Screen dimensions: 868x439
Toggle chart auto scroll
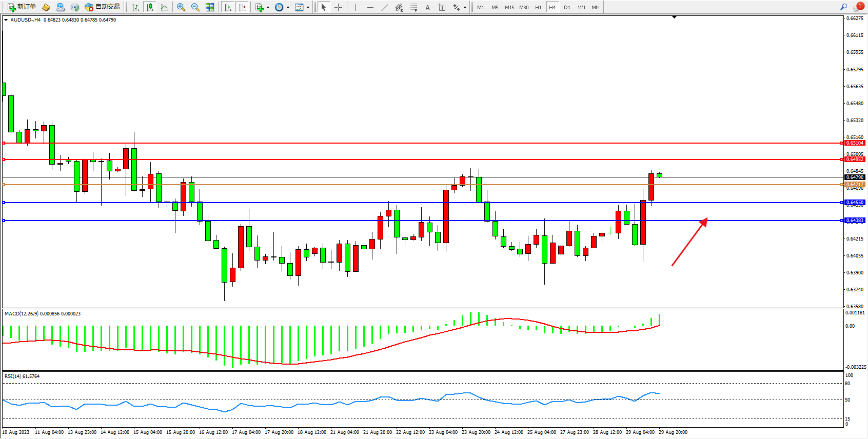pyautogui.click(x=228, y=7)
